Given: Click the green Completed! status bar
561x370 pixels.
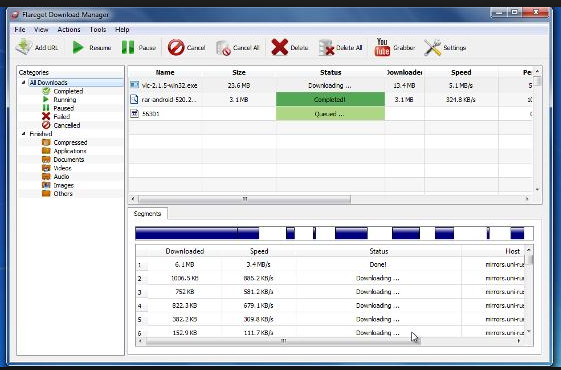Looking at the screenshot, I should 330,99.
